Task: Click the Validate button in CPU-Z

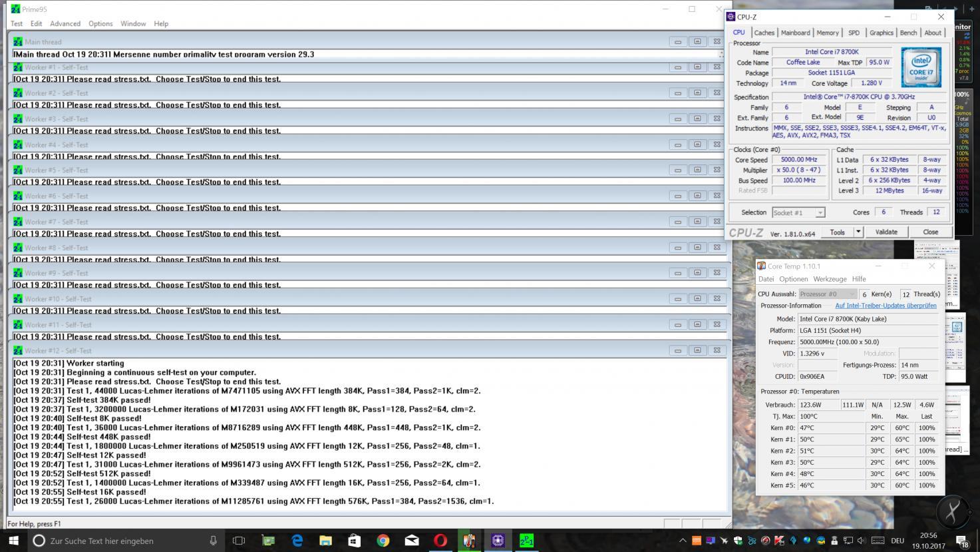Action: 886,232
